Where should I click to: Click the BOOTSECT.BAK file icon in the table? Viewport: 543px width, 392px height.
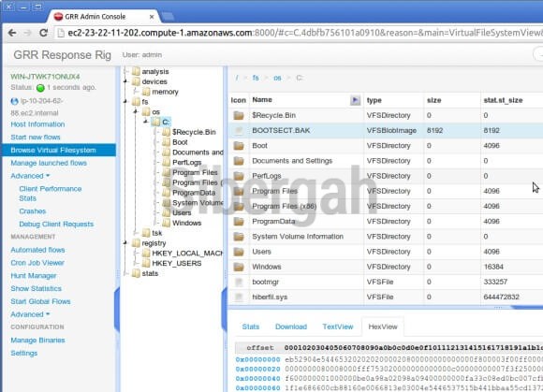(239, 130)
